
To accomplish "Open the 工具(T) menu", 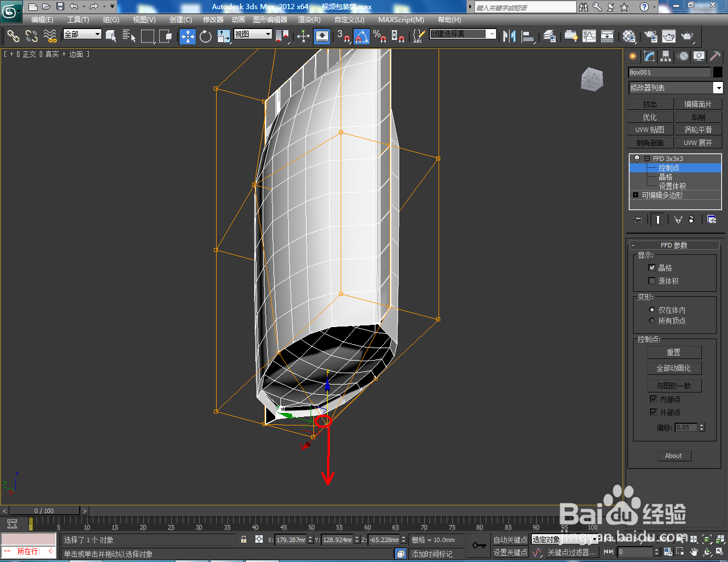I will [x=78, y=20].
